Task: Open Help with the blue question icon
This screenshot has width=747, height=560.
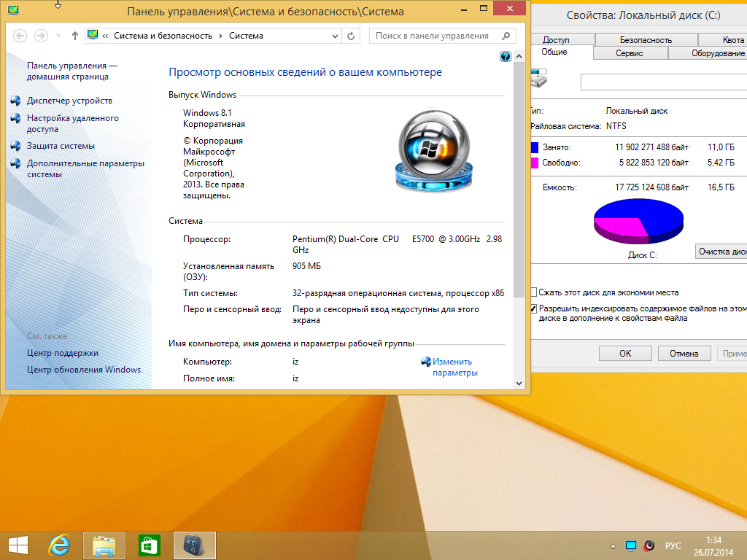Action: (505, 57)
